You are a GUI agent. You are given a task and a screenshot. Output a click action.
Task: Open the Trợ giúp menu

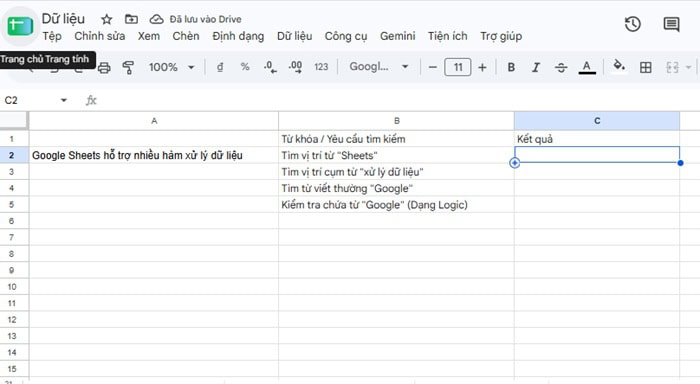click(x=501, y=36)
